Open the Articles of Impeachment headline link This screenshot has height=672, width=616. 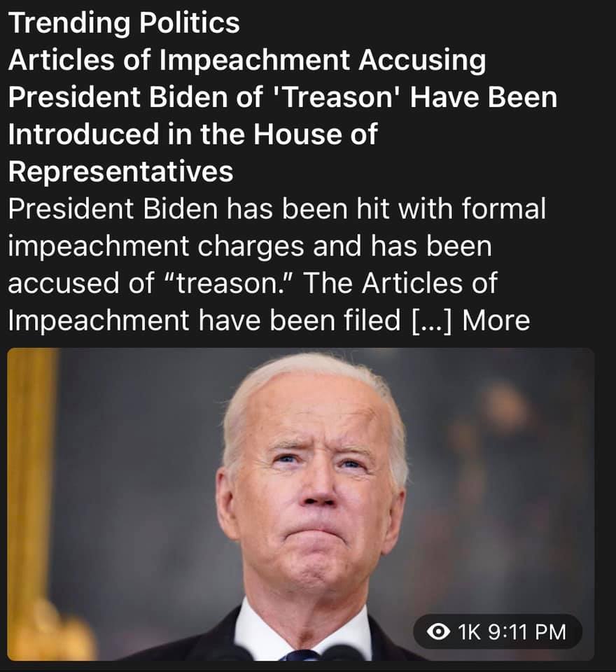point(283,115)
